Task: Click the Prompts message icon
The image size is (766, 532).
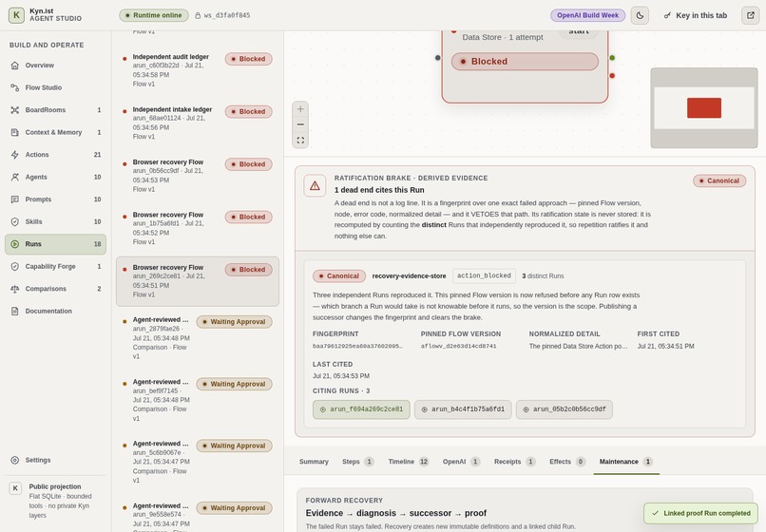Action: coord(15,199)
